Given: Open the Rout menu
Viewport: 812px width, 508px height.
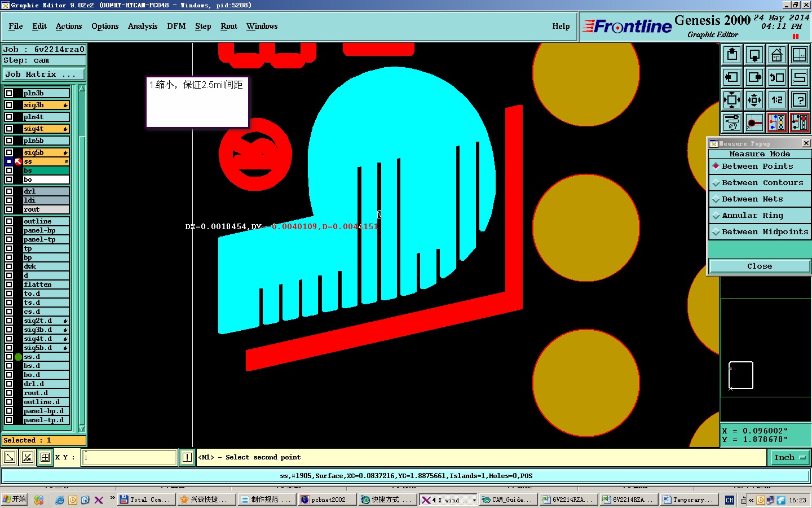Looking at the screenshot, I should [229, 27].
